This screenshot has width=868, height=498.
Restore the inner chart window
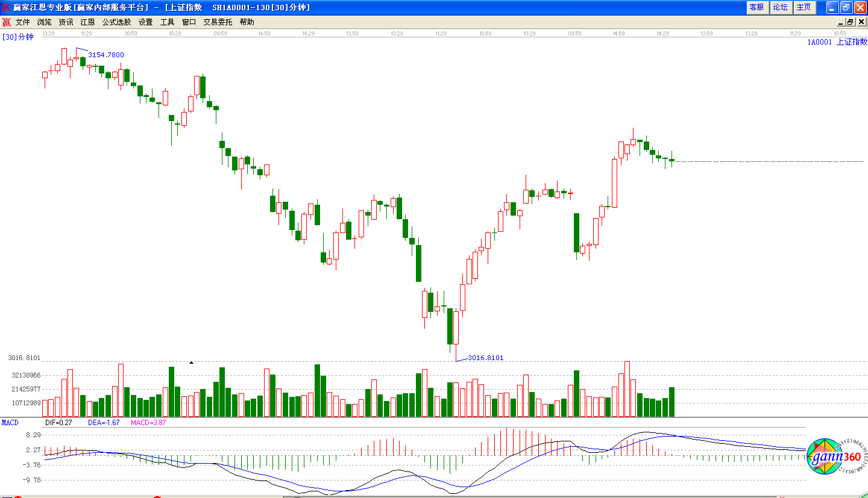(x=851, y=22)
